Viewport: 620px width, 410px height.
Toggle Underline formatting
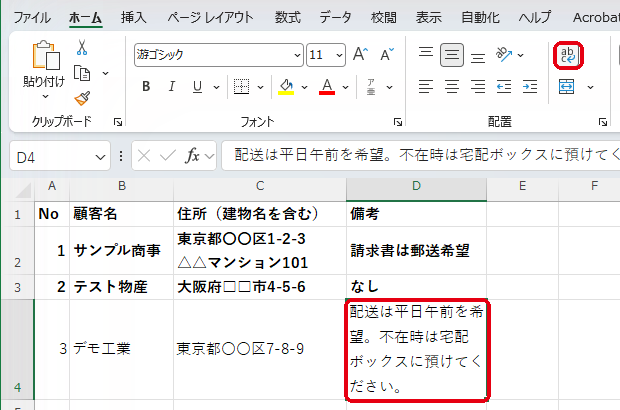(197, 87)
